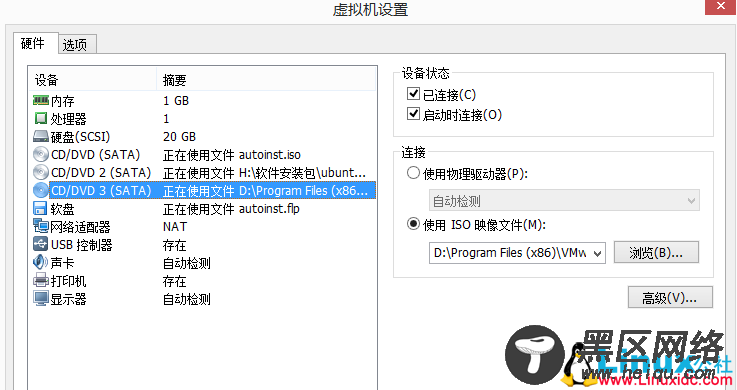Click the 摘要 column header
Viewport: 737px width, 390px height.
(266, 80)
